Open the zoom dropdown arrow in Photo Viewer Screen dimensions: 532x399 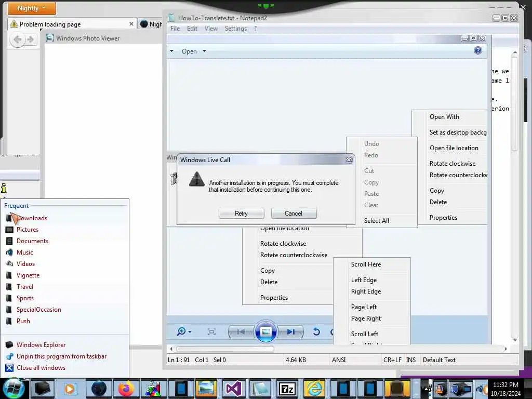(190, 332)
